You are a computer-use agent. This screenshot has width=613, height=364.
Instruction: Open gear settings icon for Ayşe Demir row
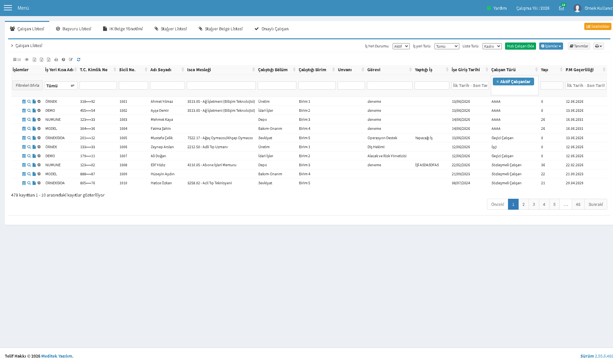(x=39, y=110)
